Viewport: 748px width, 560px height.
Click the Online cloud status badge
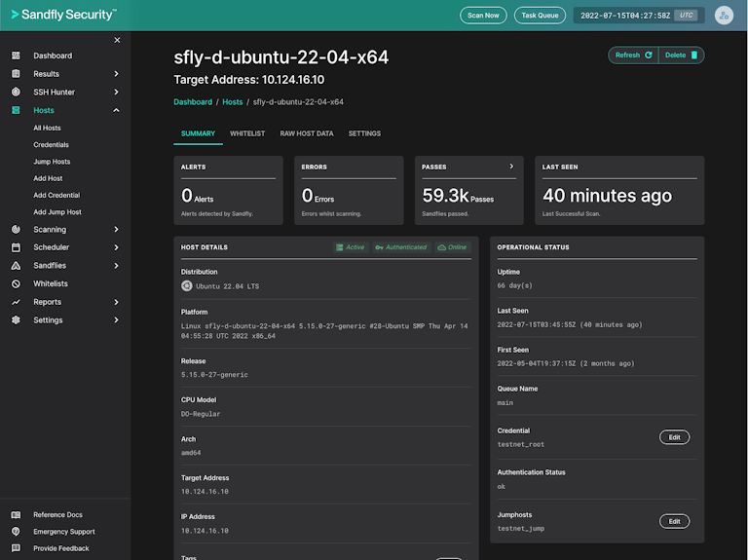453,247
